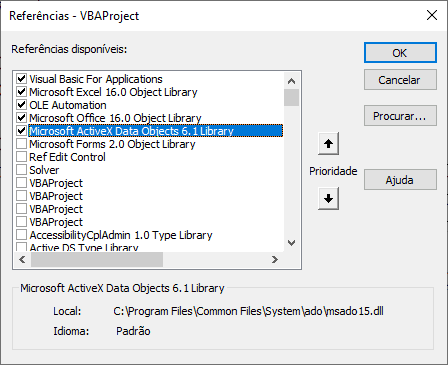Click the horizontal scroll left arrow
This screenshot has width=448, height=365.
point(22,259)
